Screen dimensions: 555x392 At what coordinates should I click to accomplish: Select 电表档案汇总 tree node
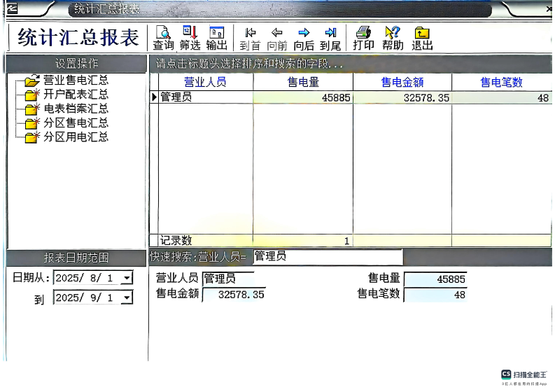point(76,108)
